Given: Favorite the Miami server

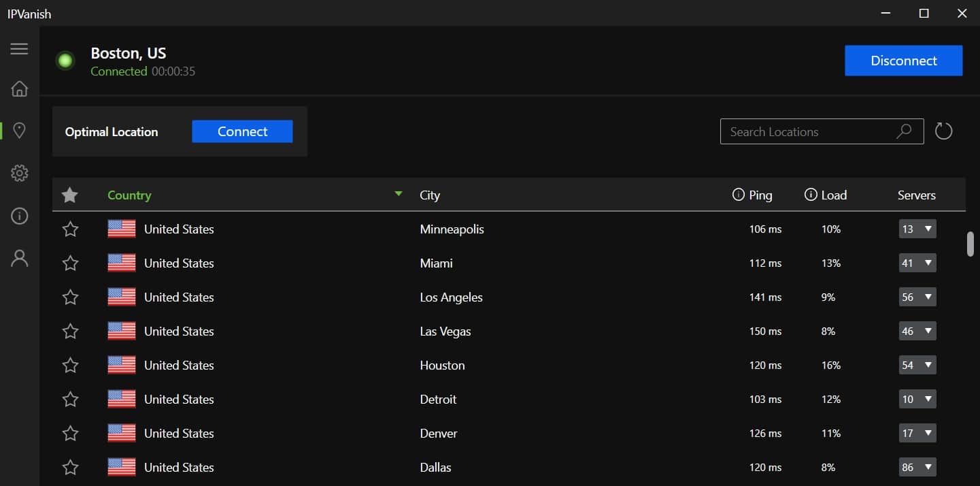Looking at the screenshot, I should tap(70, 263).
